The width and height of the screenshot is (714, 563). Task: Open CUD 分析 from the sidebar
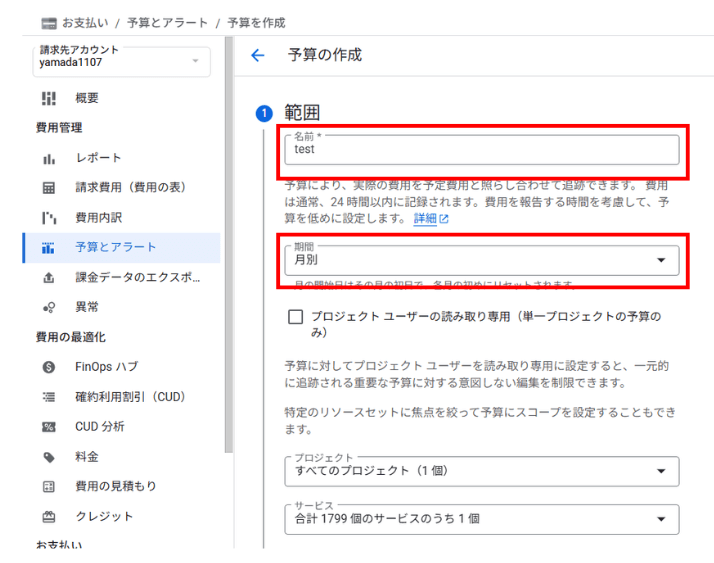tap(100, 427)
